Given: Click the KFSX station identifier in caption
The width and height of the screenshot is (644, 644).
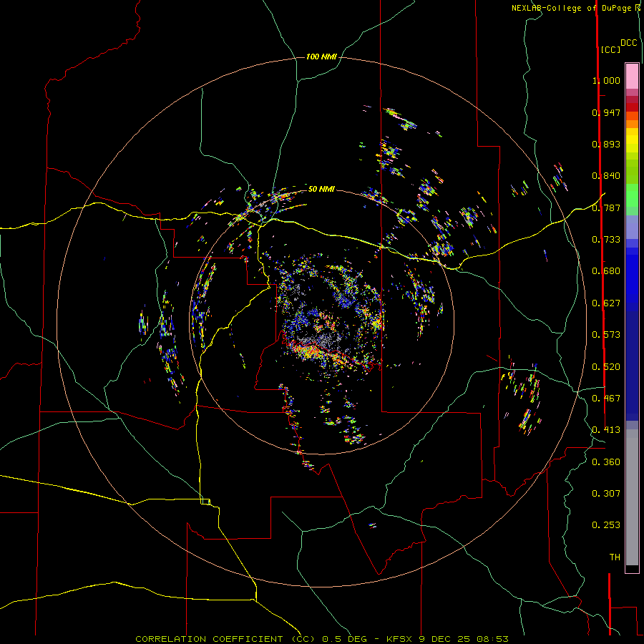Looking at the screenshot, I should pos(401,639).
